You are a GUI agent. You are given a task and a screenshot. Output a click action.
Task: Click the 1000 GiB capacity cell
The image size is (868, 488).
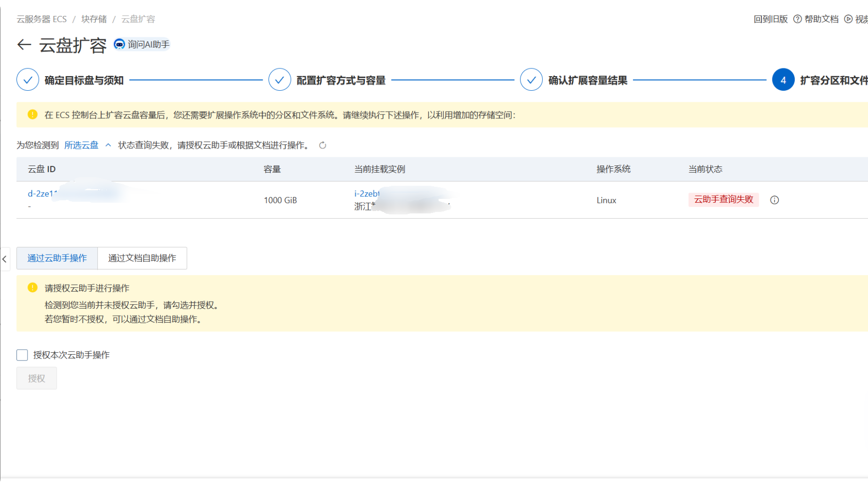click(280, 200)
